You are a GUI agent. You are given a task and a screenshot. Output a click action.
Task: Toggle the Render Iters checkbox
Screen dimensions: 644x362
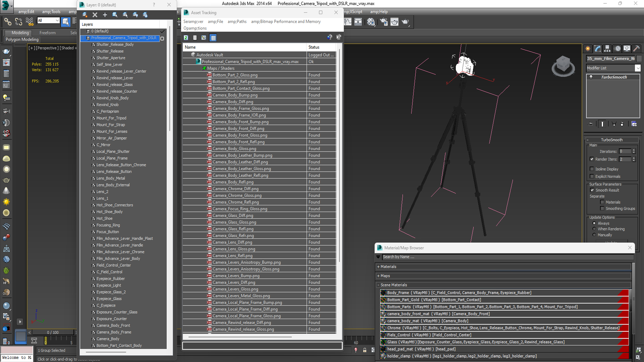coord(592,159)
